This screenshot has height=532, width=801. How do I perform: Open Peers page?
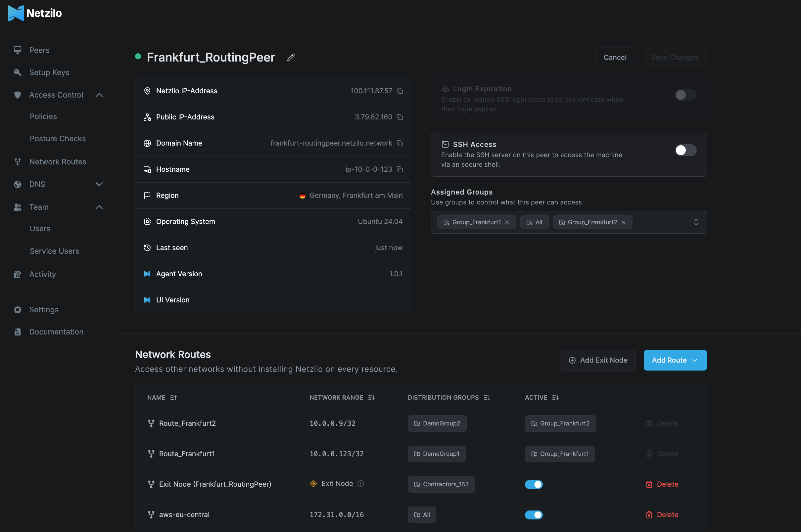[x=39, y=50]
